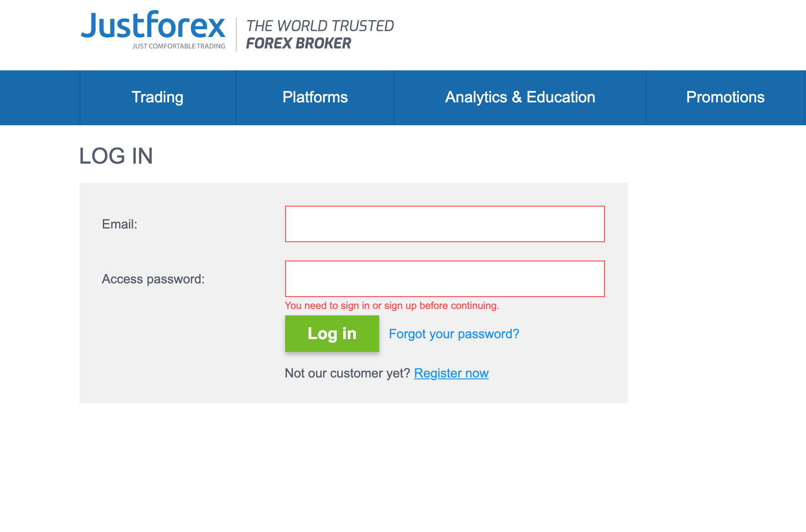Navigate to Trading from the navigation bar
Screen dimensions: 806x532
coord(157,97)
